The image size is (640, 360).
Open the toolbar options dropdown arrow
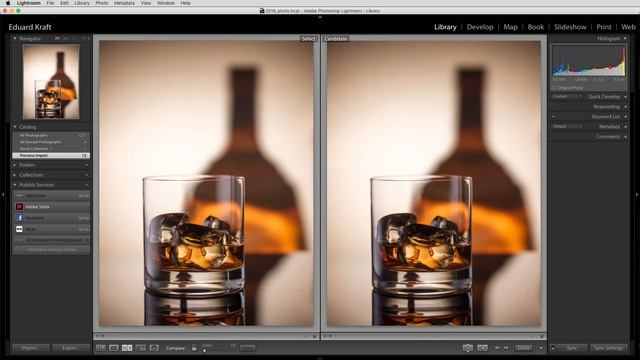click(x=541, y=348)
